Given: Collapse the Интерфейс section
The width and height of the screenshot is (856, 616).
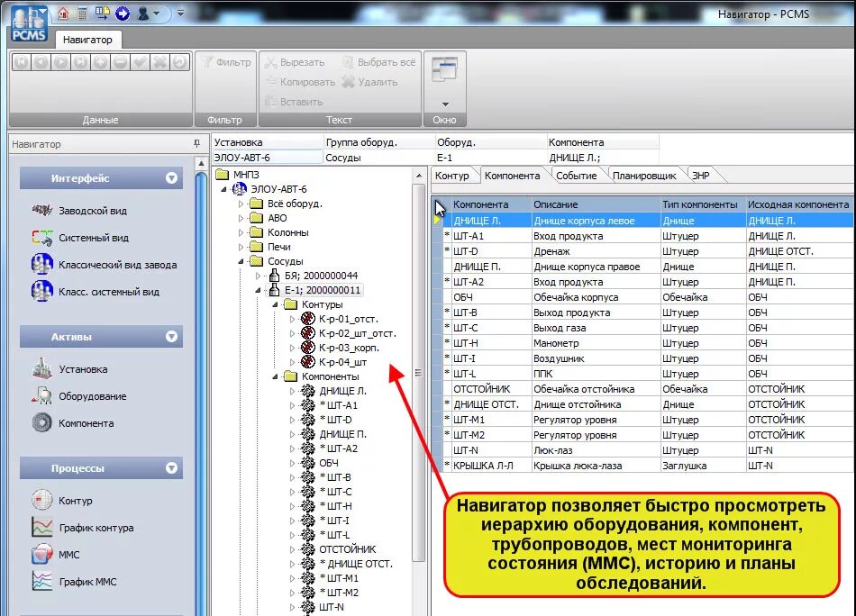Looking at the screenshot, I should [x=171, y=178].
